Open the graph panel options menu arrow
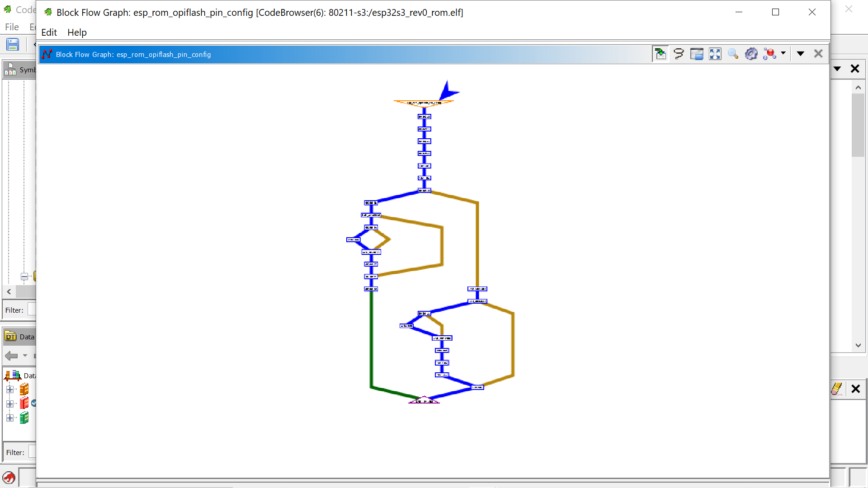 (x=800, y=54)
